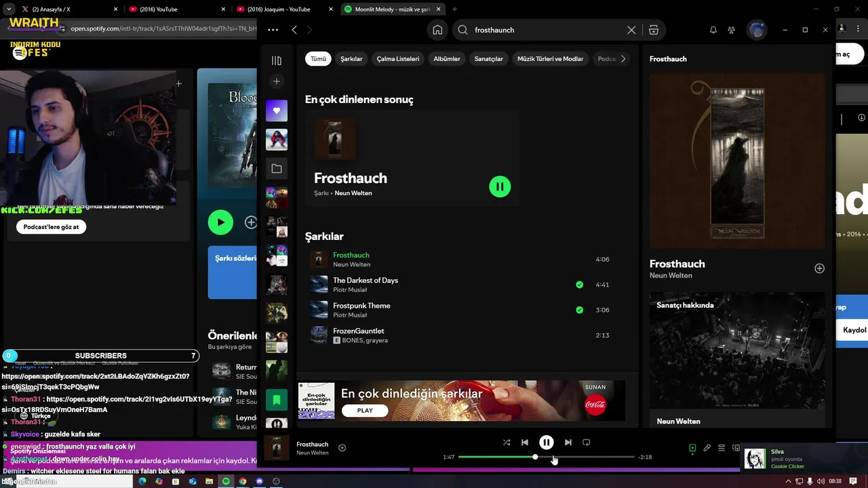Select the Çalma Listeleri filter chip
Viewport: 868px width, 488px height.
tap(398, 59)
